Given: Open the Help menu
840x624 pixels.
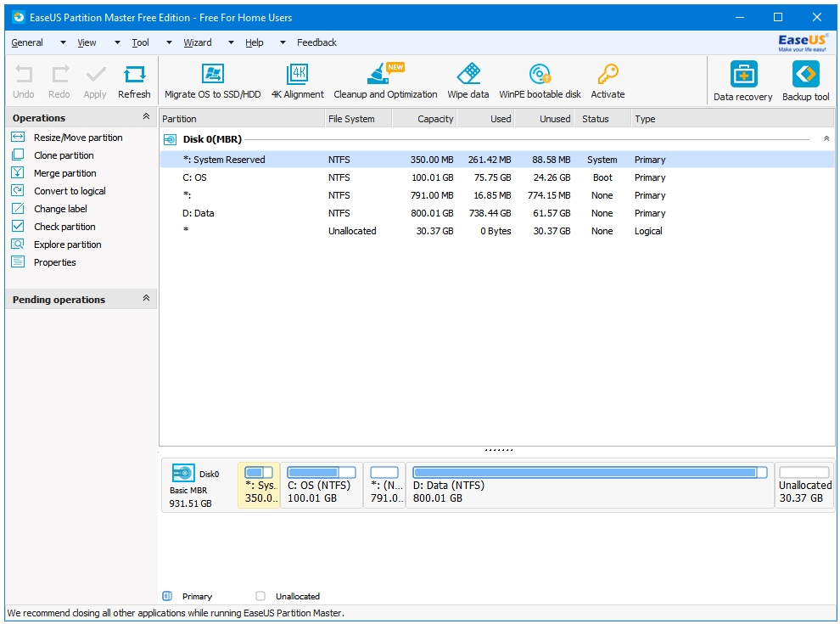Looking at the screenshot, I should pyautogui.click(x=255, y=42).
